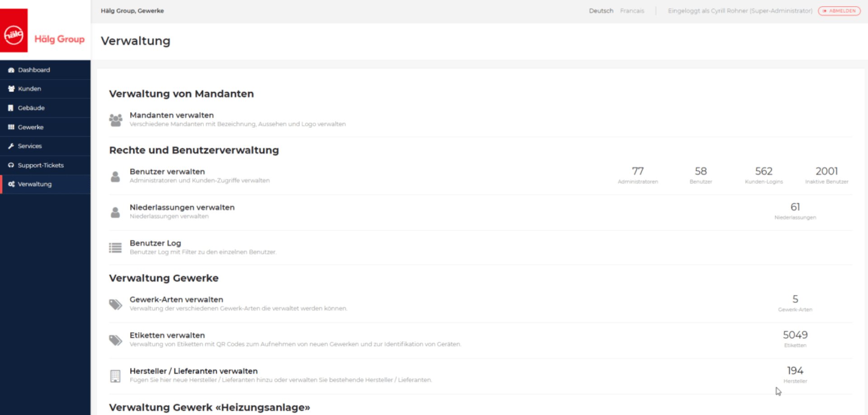Open Gewerke in the sidebar menu
Image resolution: width=868 pixels, height=415 pixels.
tap(45, 127)
